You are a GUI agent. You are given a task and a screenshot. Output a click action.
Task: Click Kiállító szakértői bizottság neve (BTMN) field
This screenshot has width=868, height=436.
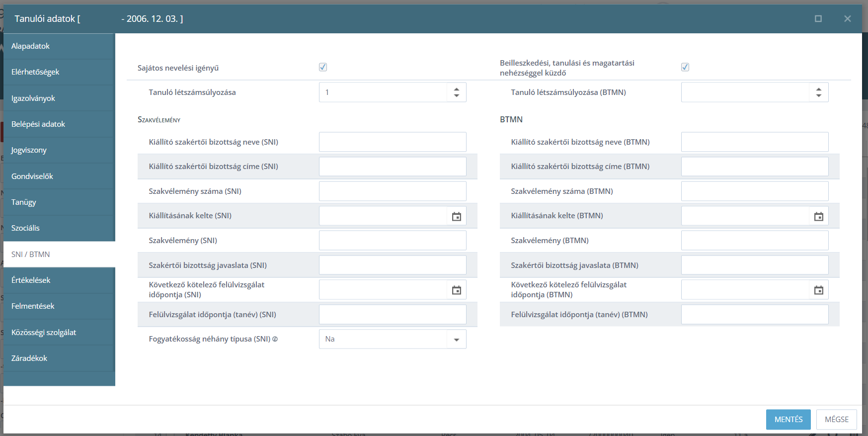[755, 142]
